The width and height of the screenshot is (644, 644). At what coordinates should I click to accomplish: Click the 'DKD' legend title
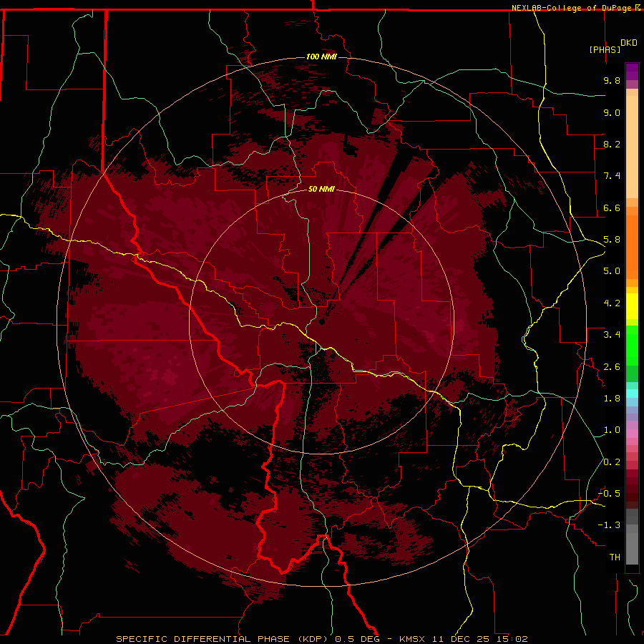coord(629,43)
